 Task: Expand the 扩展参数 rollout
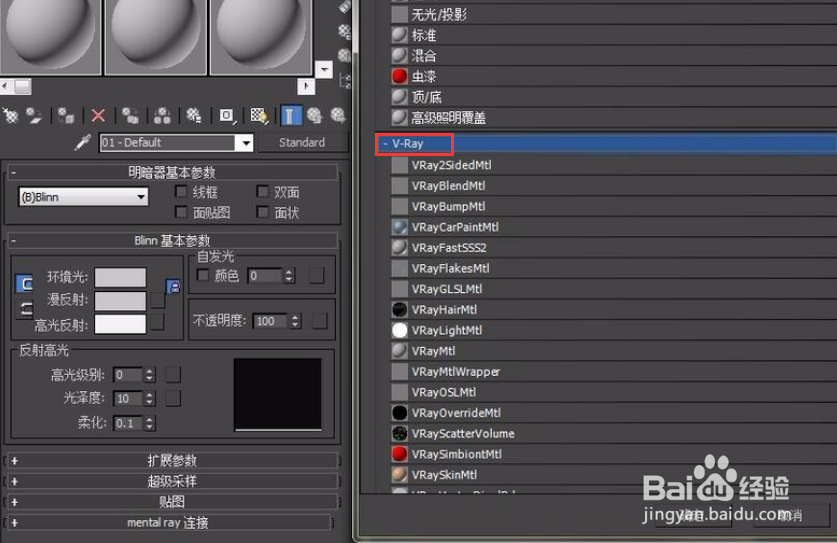pyautogui.click(x=171, y=460)
